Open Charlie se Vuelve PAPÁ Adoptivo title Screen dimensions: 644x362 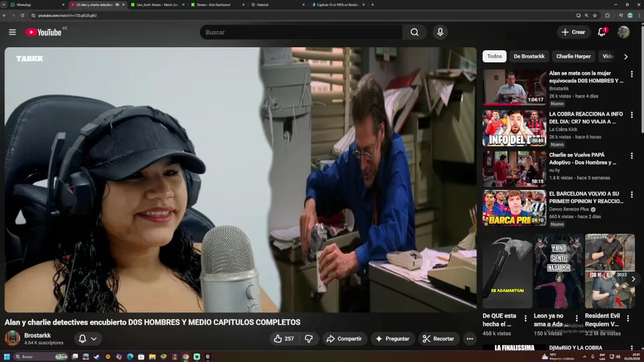583,158
